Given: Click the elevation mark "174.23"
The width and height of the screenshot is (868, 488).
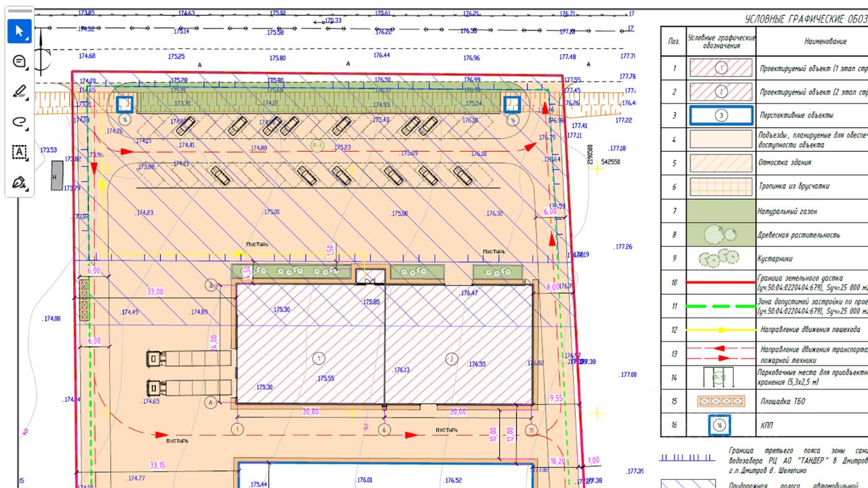Looking at the screenshot, I should coord(145,213).
